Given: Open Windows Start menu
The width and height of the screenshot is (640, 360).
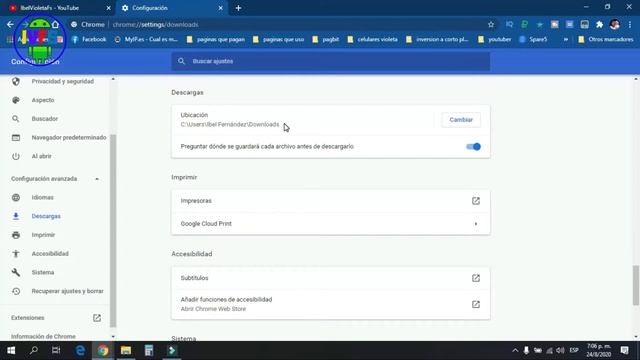Looking at the screenshot, I should [x=11, y=351].
